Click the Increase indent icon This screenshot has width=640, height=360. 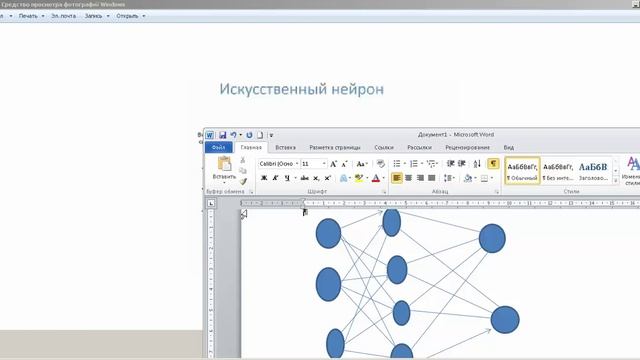[462, 164]
